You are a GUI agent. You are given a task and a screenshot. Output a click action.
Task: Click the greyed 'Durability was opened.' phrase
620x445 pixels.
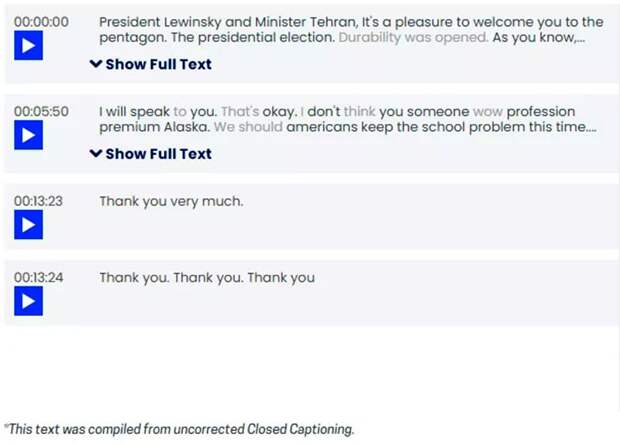click(x=414, y=38)
